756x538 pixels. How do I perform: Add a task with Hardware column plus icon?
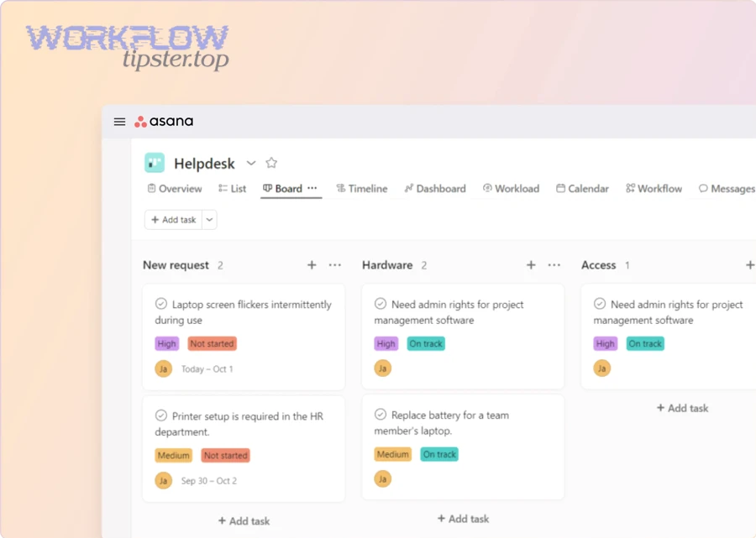coord(532,265)
